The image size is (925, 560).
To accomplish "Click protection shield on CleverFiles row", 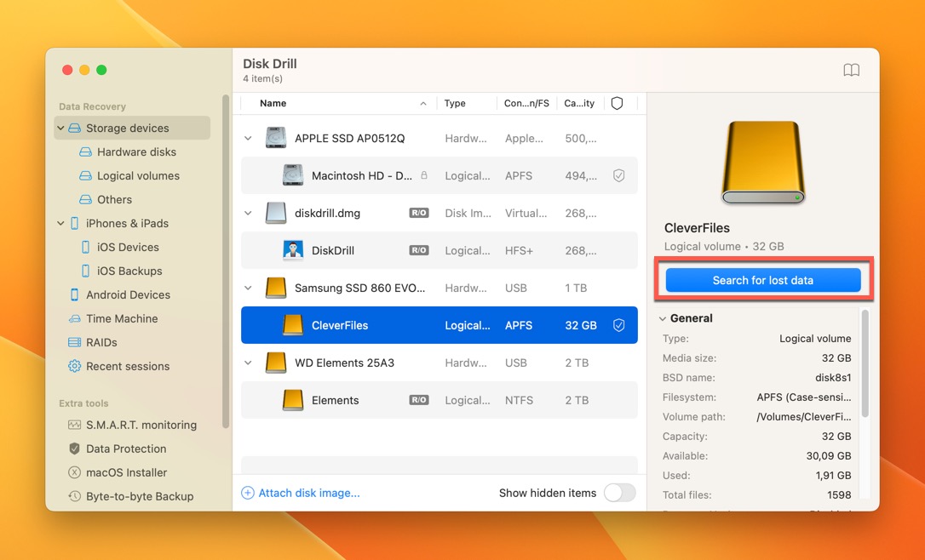I will [618, 325].
